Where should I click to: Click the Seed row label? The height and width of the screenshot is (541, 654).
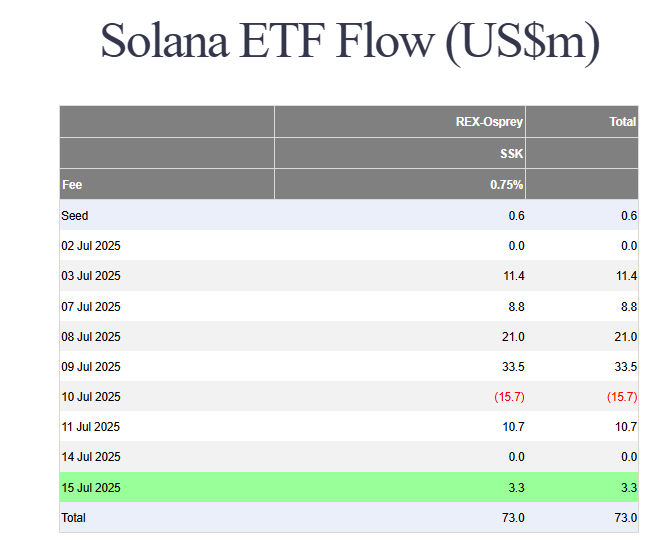[75, 216]
